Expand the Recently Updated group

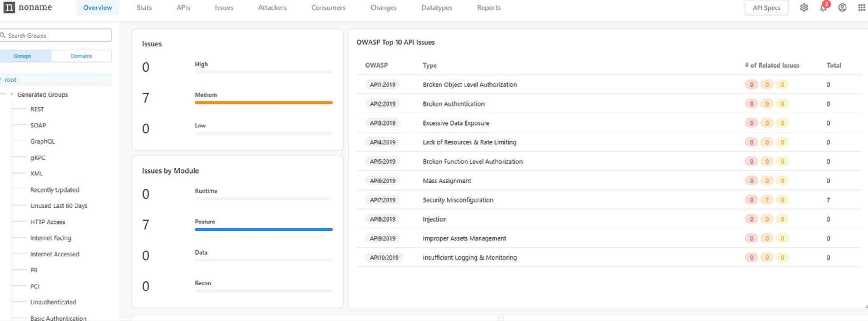55,189
